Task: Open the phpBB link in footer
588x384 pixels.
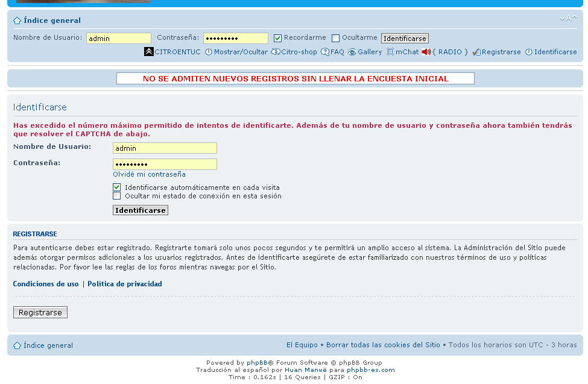Action: point(257,363)
